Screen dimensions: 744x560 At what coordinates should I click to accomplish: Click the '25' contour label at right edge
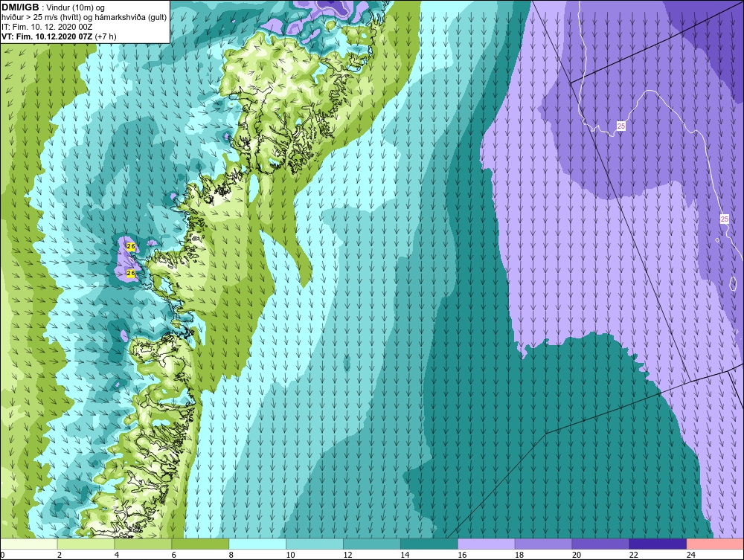(x=724, y=219)
